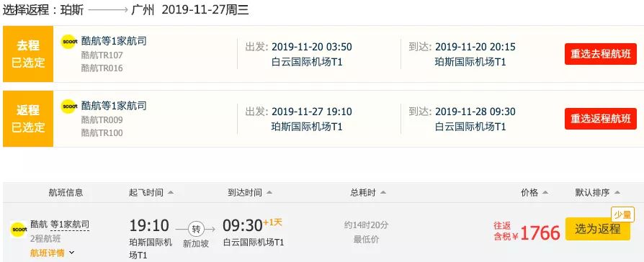Sort results by 起飞时间
The width and height of the screenshot is (644, 262).
151,192
